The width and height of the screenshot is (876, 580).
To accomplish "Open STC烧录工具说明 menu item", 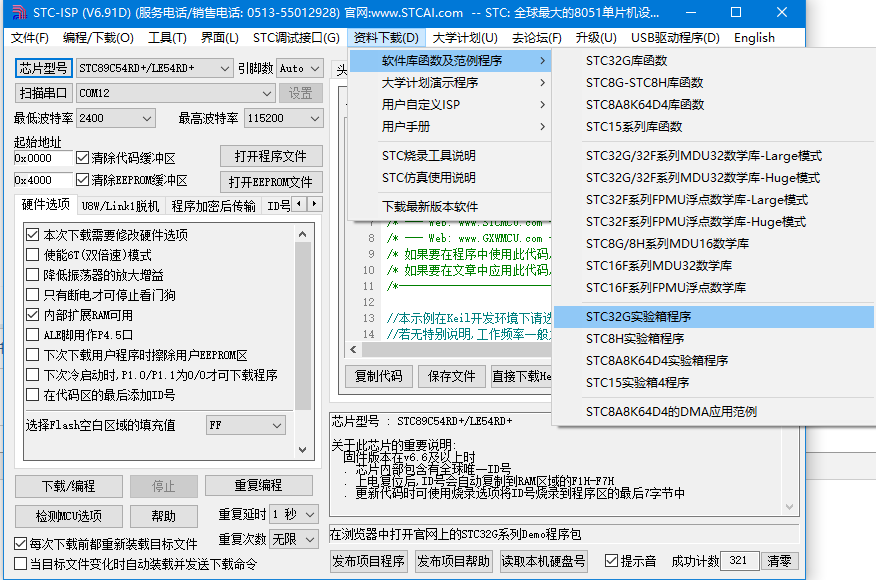I will point(450,156).
